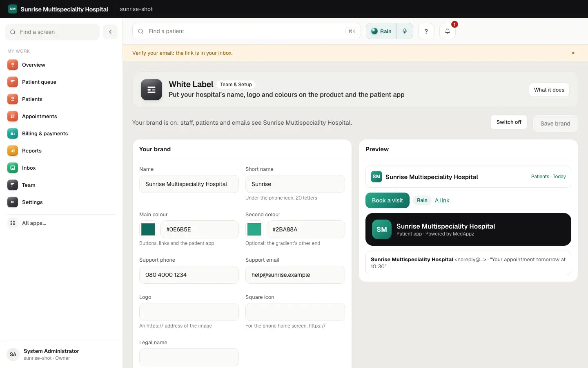Click the Logo address field
Image resolution: width=588 pixels, height=368 pixels.
point(189,312)
